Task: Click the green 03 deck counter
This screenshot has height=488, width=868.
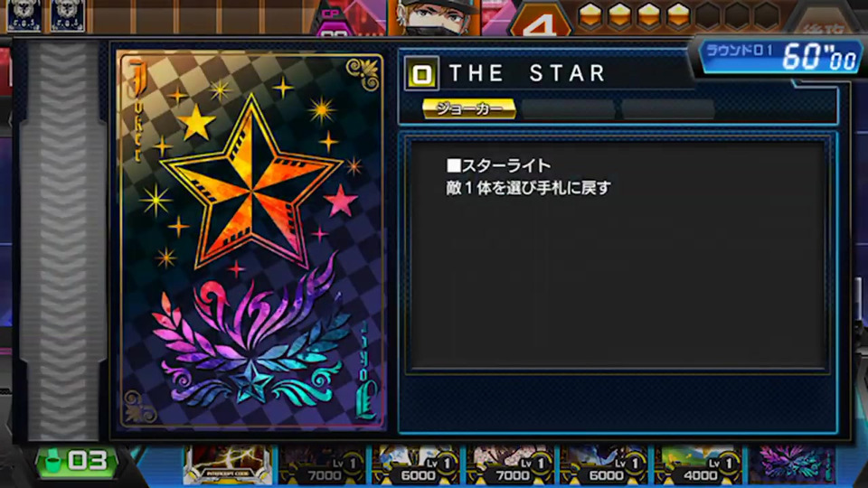Action: pos(76,461)
